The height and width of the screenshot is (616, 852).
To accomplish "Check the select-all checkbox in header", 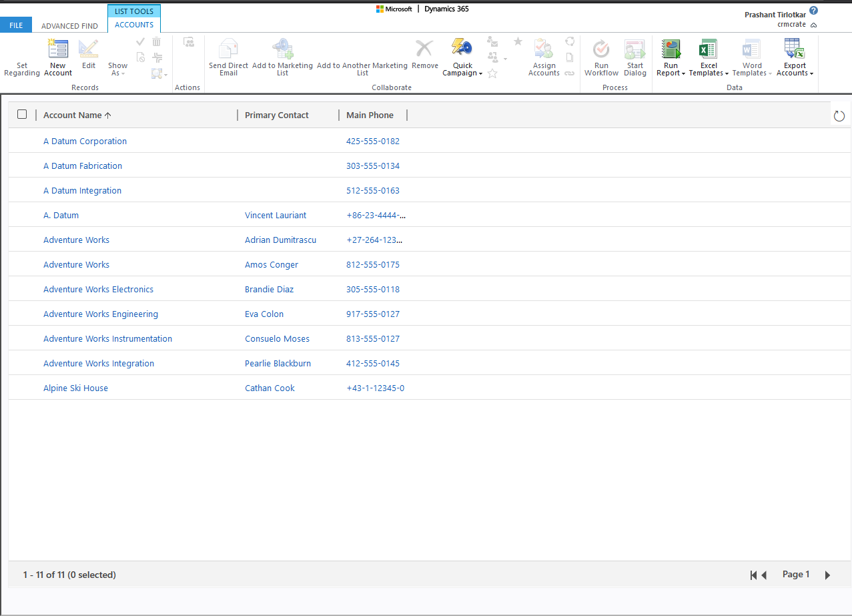I will point(22,114).
